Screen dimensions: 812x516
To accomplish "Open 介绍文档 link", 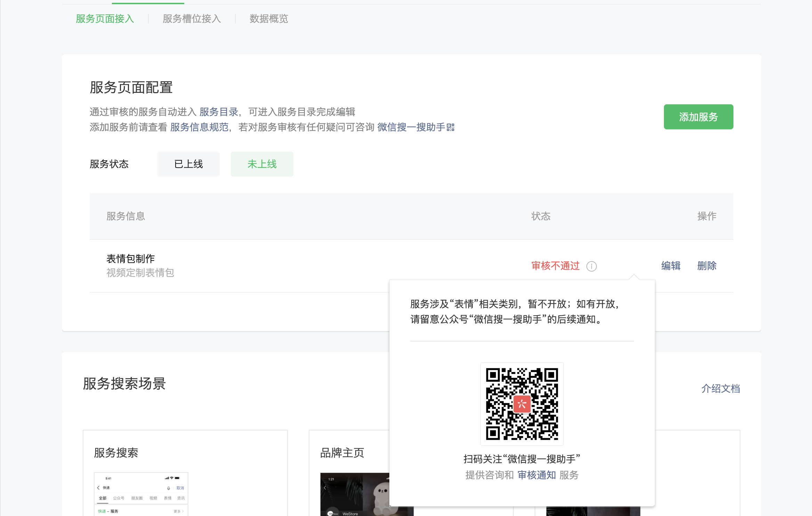I will (x=720, y=388).
